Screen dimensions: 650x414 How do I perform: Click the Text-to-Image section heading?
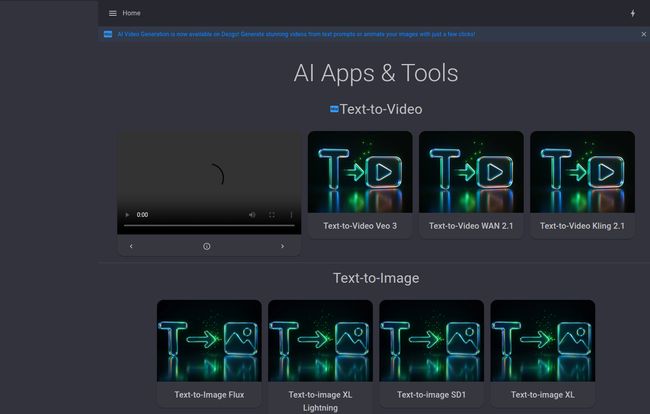(376, 278)
